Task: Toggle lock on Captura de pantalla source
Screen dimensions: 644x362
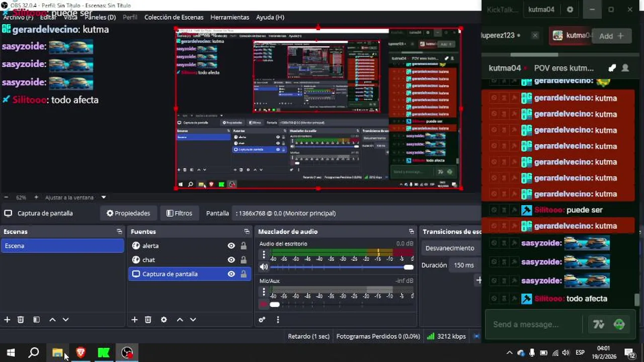Action: coord(244,274)
